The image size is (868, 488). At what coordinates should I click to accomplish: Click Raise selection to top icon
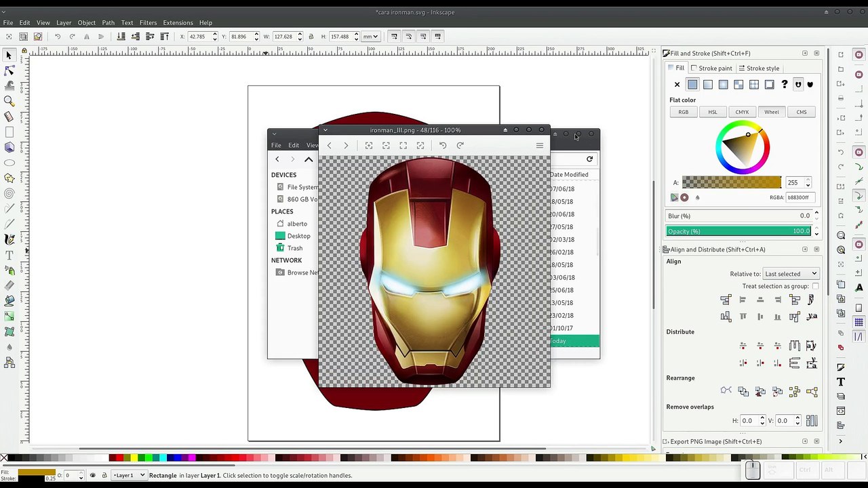coord(164,37)
